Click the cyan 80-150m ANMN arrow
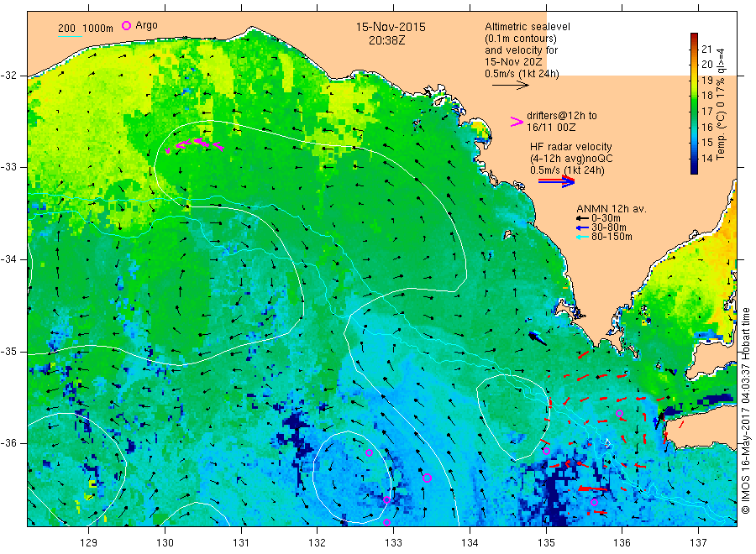The width and height of the screenshot is (756, 554). click(582, 237)
